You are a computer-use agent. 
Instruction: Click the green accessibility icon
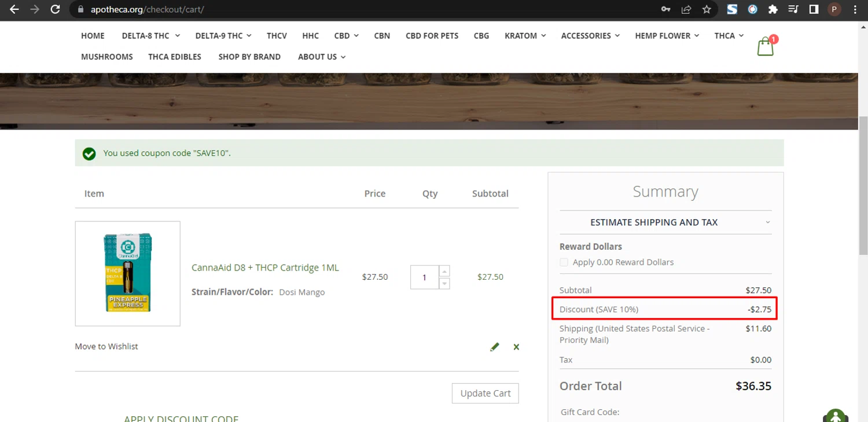pos(836,416)
